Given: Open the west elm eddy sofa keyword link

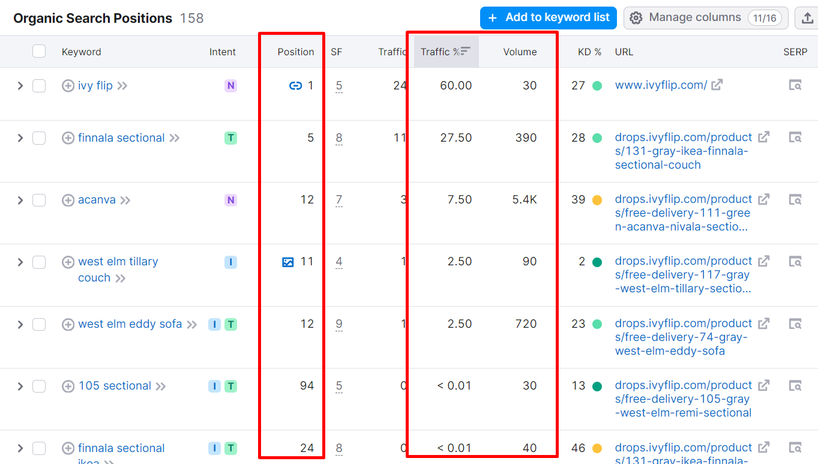Looking at the screenshot, I should point(130,324).
